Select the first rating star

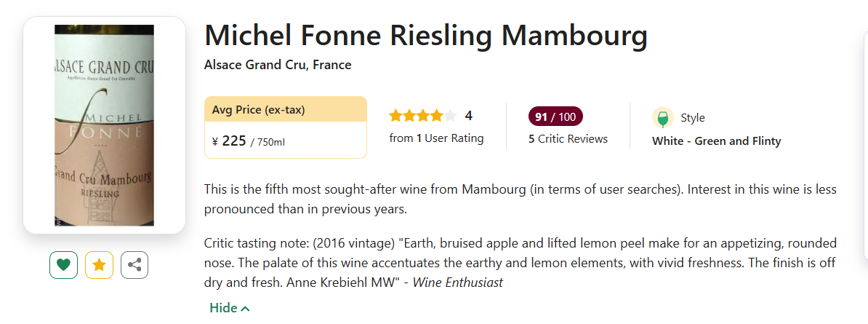[396, 116]
